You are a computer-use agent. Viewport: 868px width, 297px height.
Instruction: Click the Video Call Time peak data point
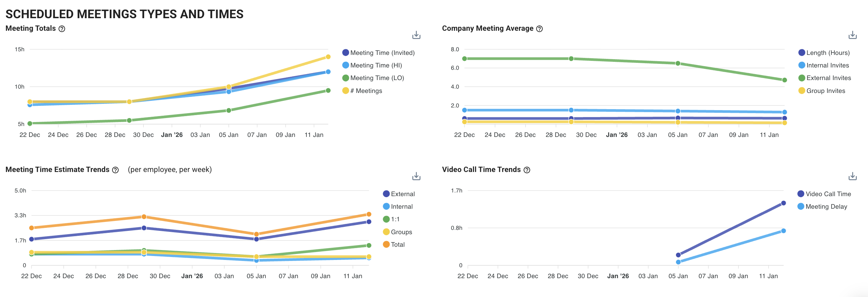coord(783,203)
